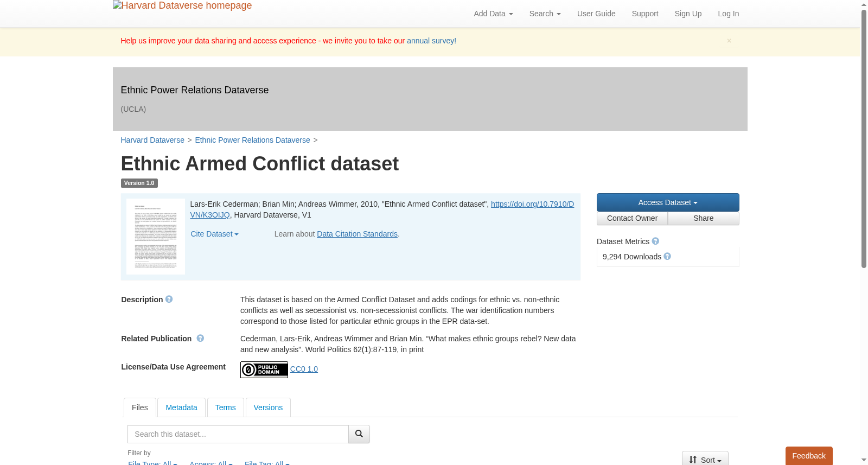Show the Related Publication help icon

200,338
